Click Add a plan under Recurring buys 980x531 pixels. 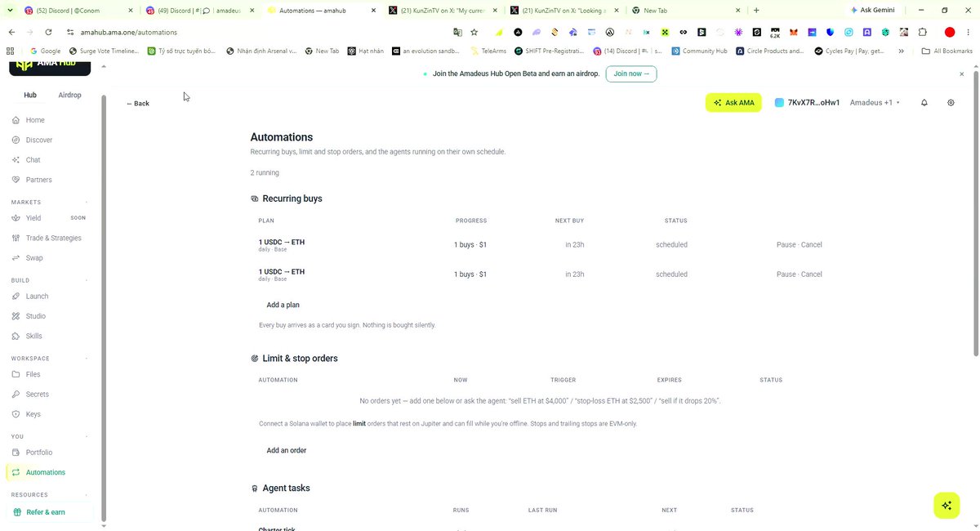(x=283, y=305)
